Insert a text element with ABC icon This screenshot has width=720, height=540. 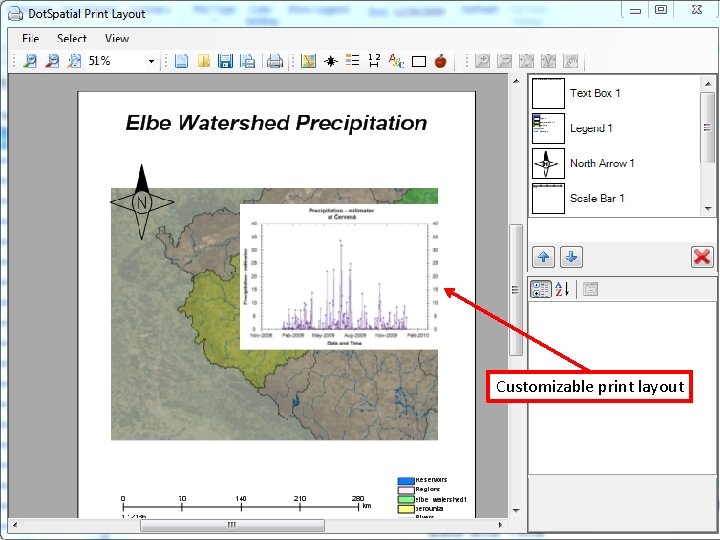pyautogui.click(x=396, y=61)
